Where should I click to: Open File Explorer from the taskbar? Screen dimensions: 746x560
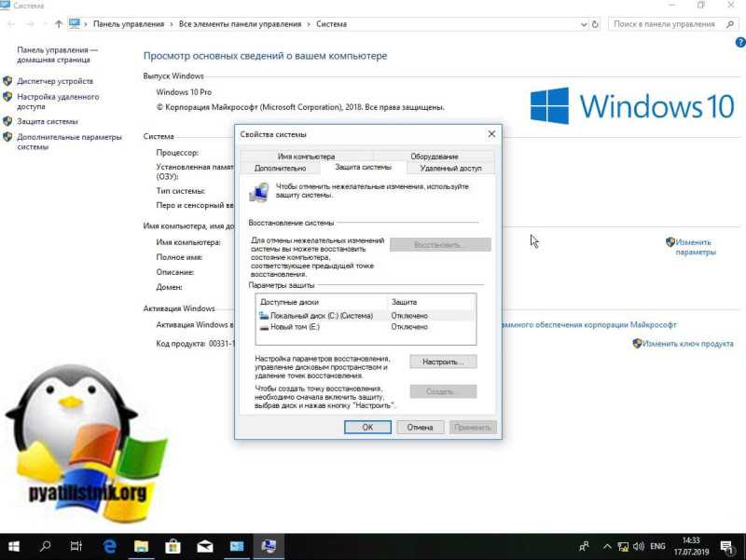142,546
